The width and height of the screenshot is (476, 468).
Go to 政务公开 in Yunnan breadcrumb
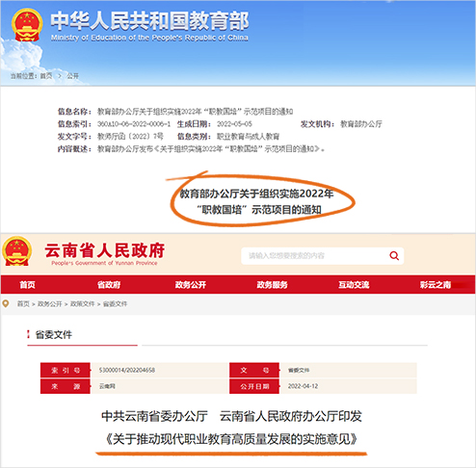(x=50, y=304)
